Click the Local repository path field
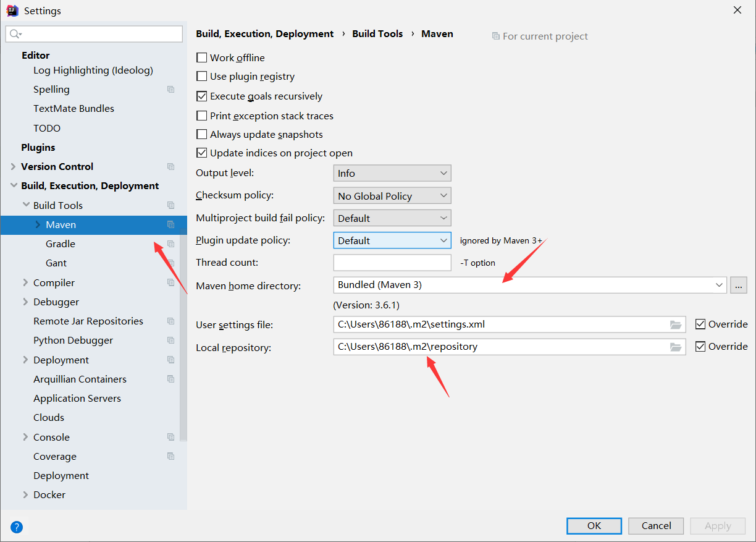Image resolution: width=756 pixels, height=542 pixels. (x=510, y=347)
